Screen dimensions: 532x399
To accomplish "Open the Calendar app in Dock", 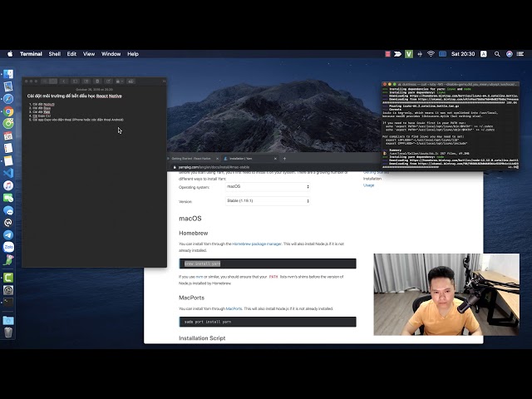I will 8,136.
